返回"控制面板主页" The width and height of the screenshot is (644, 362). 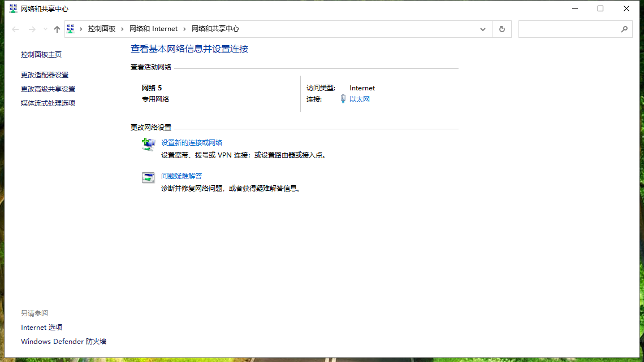[41, 54]
